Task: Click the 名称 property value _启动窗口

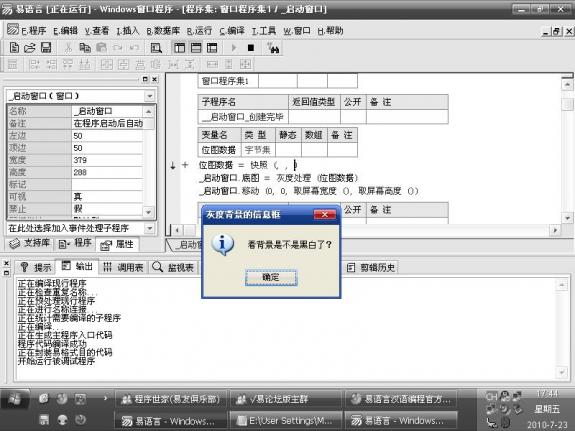Action: click(107, 111)
